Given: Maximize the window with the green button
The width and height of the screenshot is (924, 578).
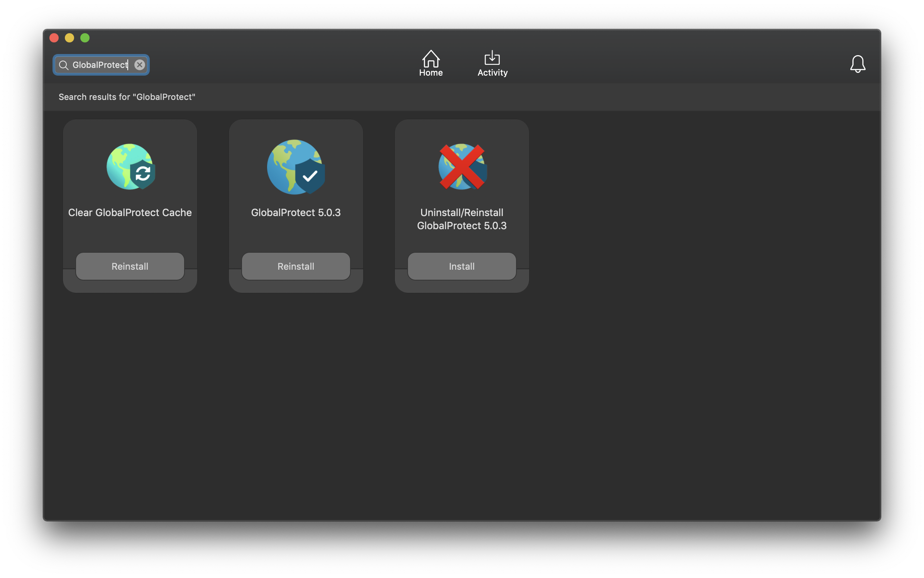Looking at the screenshot, I should tap(85, 38).
